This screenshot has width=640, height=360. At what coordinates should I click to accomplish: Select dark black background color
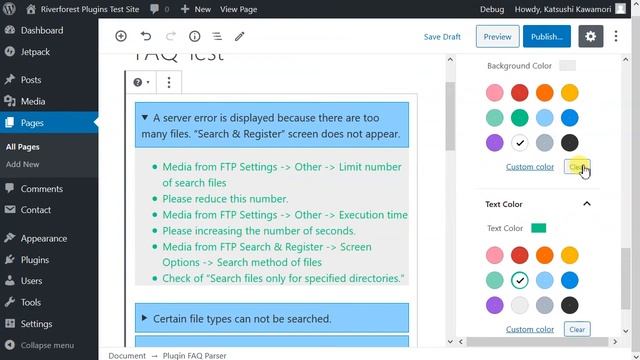pos(569,143)
